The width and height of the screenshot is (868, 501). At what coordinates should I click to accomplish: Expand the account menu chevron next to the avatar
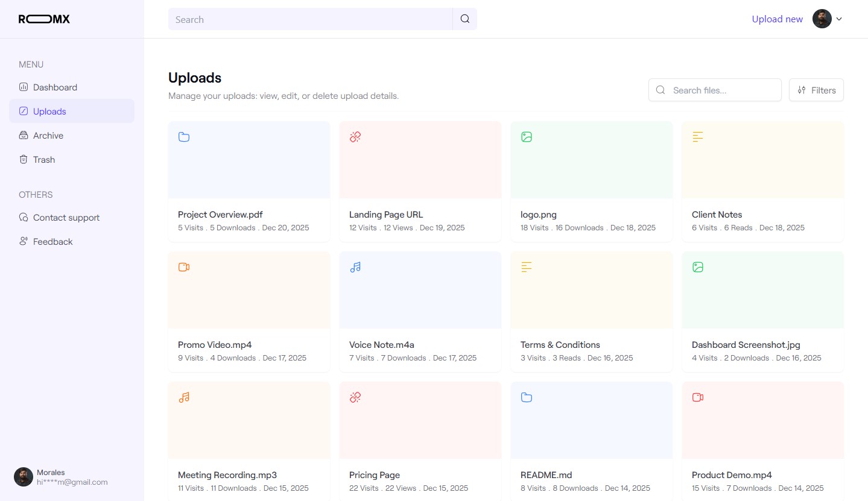(x=840, y=19)
